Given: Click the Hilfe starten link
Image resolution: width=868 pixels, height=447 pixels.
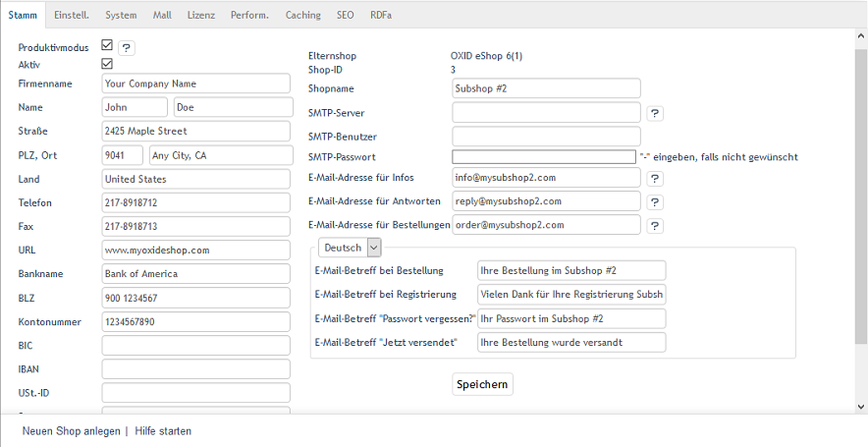Looking at the screenshot, I should pyautogui.click(x=163, y=431).
